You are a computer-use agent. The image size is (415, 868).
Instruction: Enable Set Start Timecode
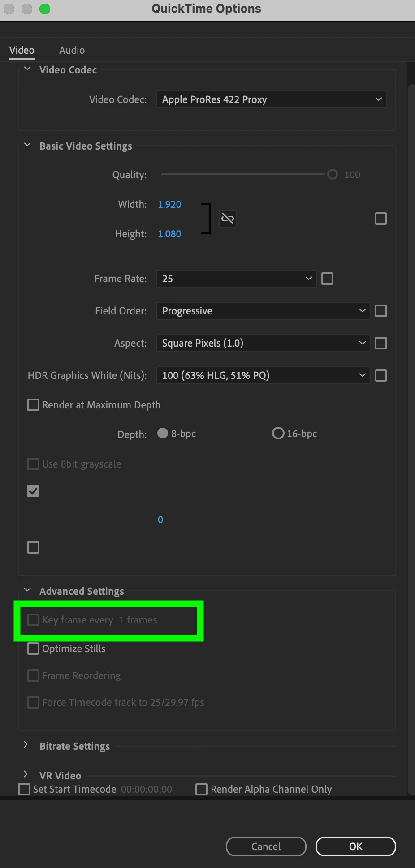(x=24, y=789)
